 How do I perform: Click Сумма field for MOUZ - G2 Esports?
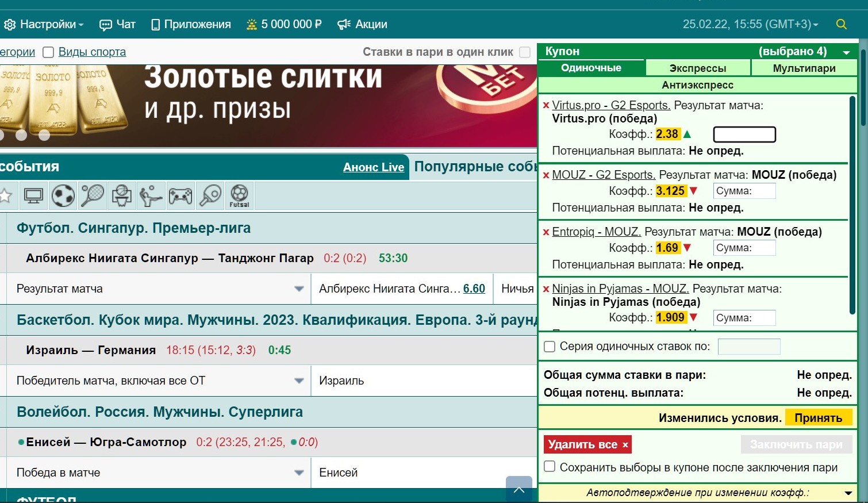click(x=744, y=191)
